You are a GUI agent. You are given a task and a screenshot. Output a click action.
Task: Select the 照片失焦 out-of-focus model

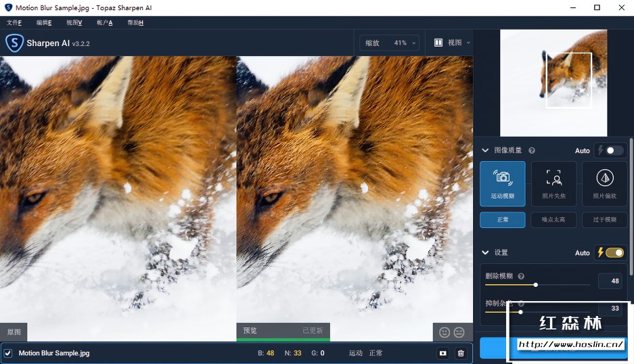[x=553, y=184]
